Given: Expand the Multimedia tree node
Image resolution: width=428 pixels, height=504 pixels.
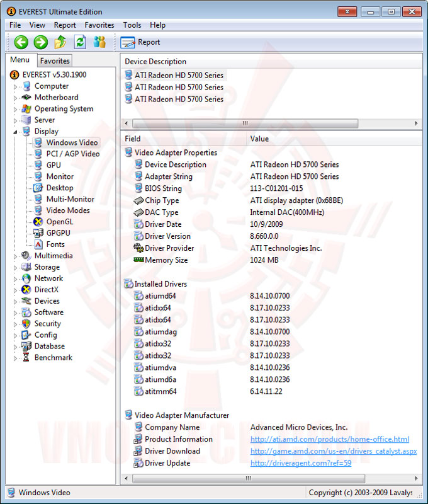Looking at the screenshot, I should click(x=15, y=256).
